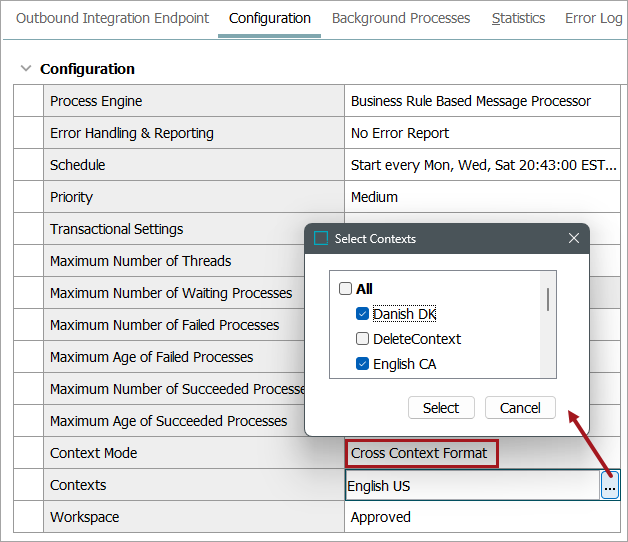This screenshot has height=542, width=628.
Task: Switch to the Background Processes tab
Action: tap(400, 18)
